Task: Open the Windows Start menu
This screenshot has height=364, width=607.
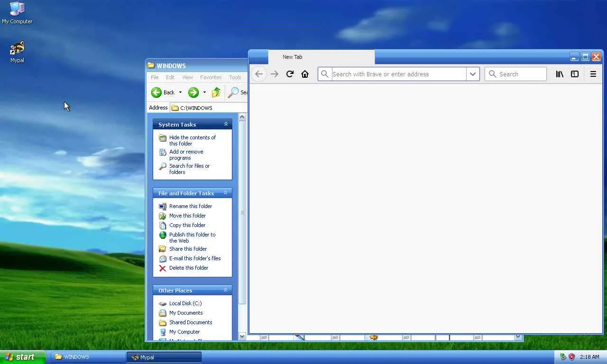Action: [23, 357]
